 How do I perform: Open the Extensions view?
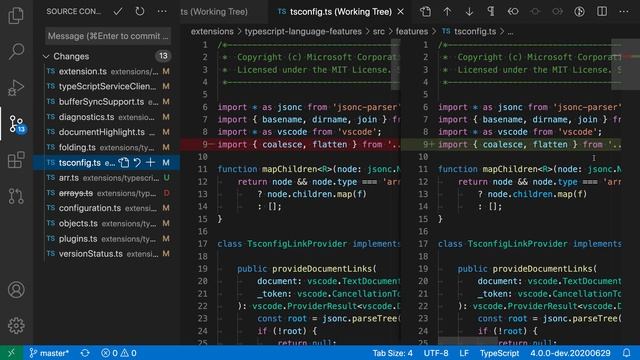[x=16, y=160]
